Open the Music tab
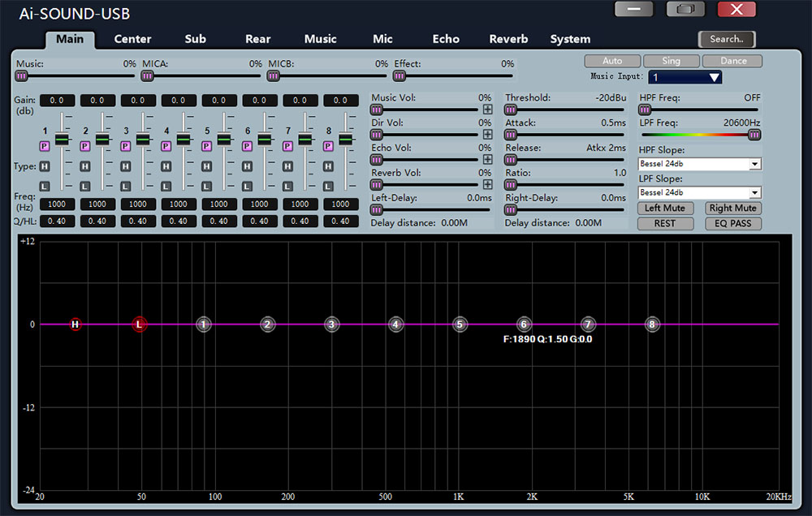 pos(321,39)
